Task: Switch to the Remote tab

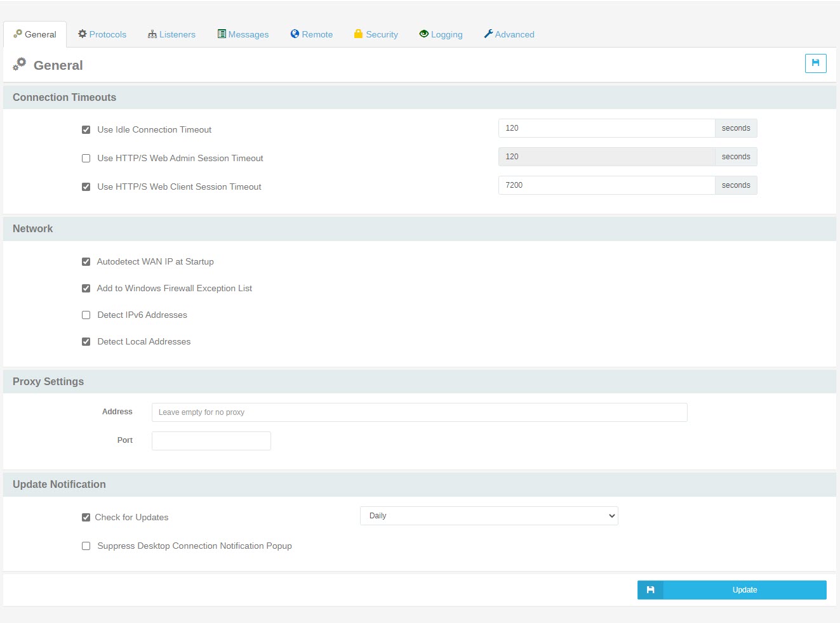Action: (x=312, y=34)
